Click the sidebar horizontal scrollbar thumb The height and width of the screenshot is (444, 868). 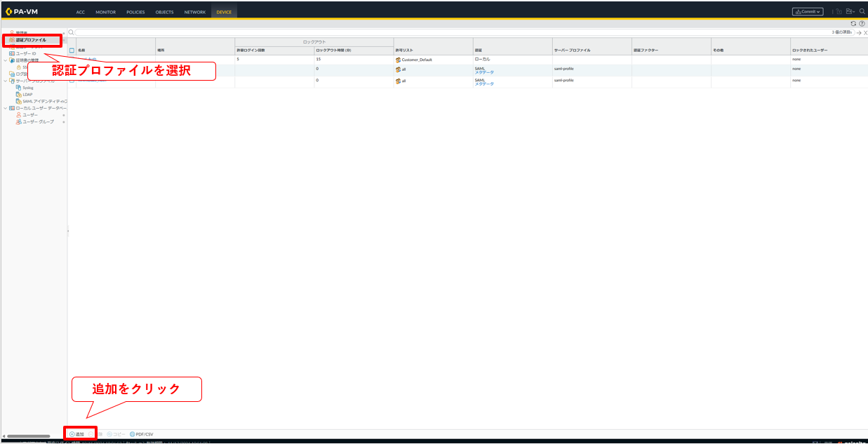pos(29,436)
